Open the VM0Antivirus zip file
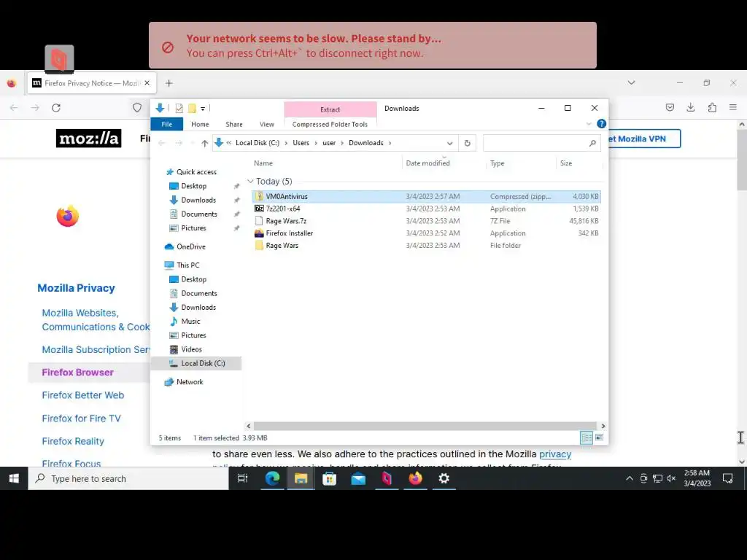The width and height of the screenshot is (747, 560). point(426,196)
